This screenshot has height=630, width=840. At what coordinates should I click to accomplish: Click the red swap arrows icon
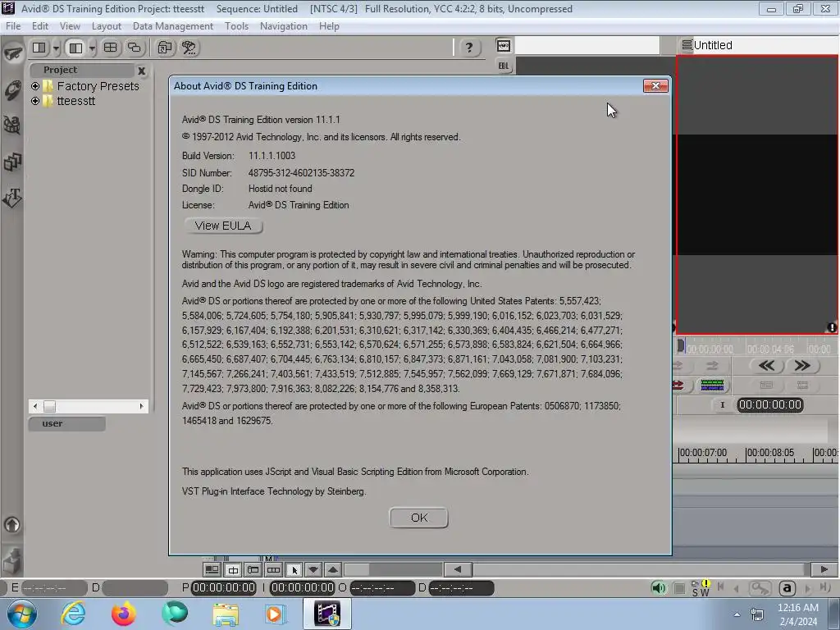(x=678, y=386)
